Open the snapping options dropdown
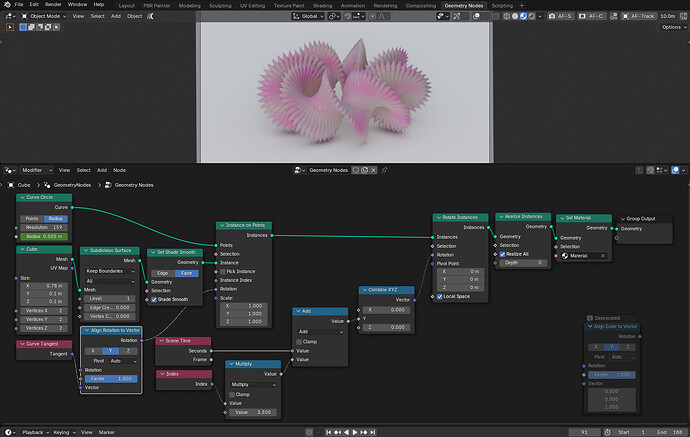The width and height of the screenshot is (690, 437). pos(360,16)
